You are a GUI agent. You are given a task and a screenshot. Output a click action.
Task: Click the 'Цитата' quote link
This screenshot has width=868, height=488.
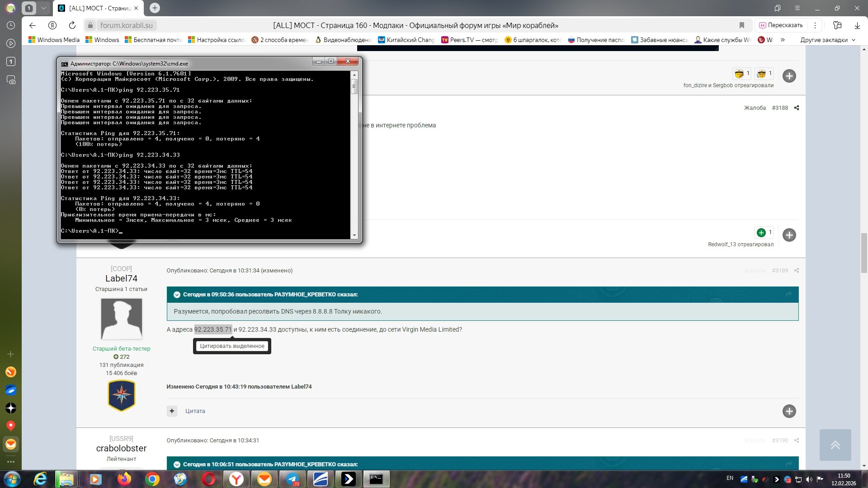pyautogui.click(x=195, y=411)
